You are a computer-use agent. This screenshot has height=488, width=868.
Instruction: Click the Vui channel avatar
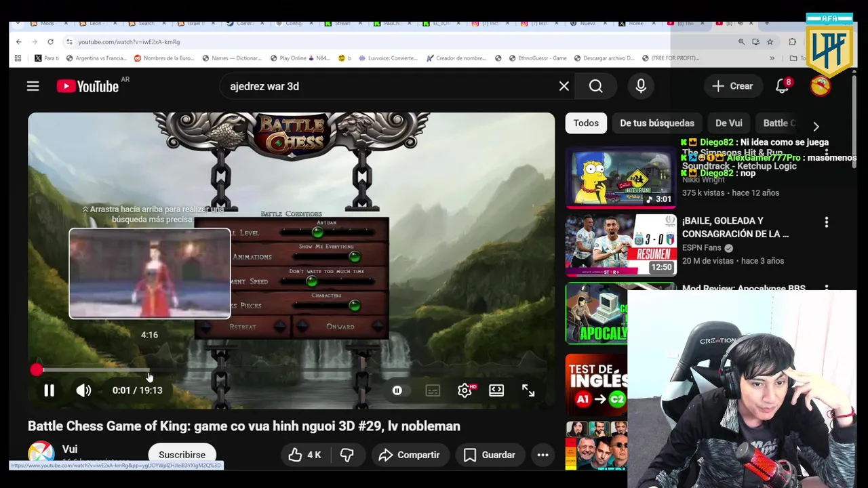point(41,453)
